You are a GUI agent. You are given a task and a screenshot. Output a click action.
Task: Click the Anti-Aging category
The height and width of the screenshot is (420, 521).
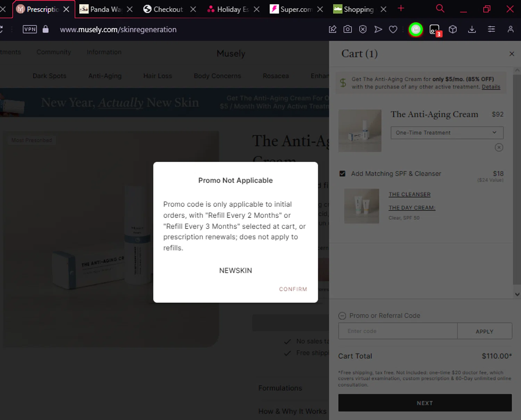[x=105, y=76]
